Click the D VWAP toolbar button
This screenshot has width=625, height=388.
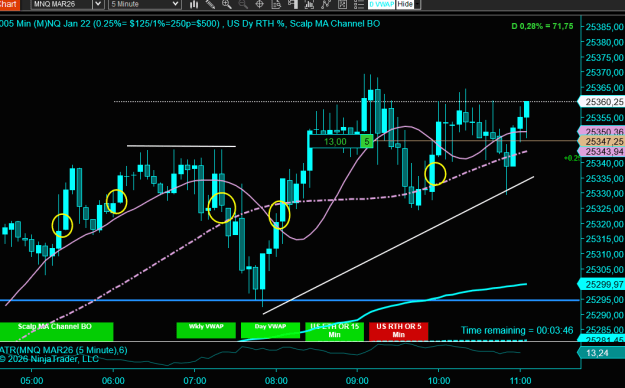click(381, 4)
